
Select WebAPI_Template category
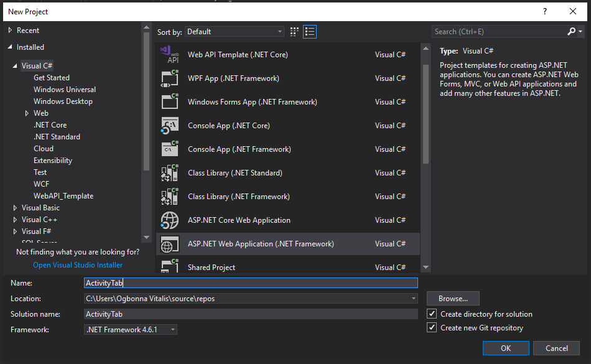(63, 196)
